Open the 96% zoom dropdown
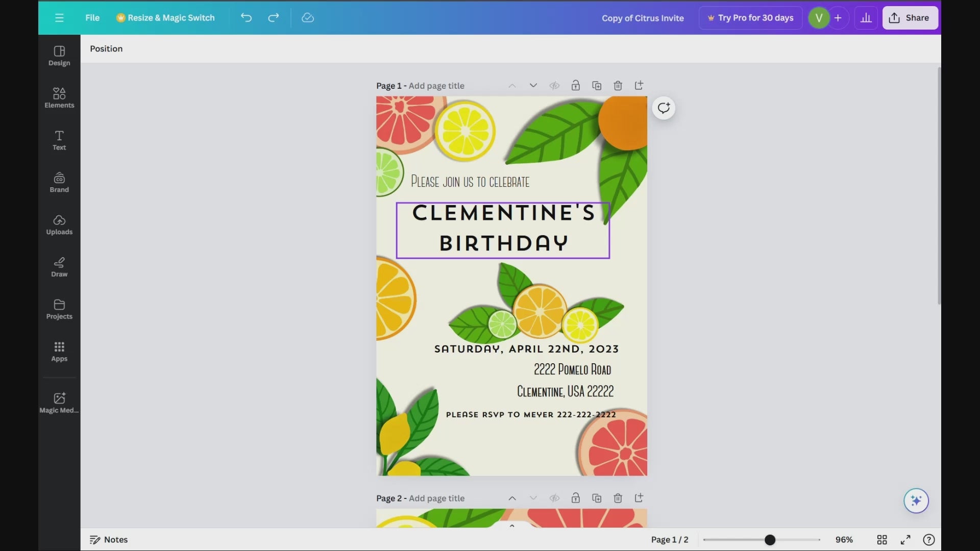This screenshot has width=980, height=551. (844, 540)
